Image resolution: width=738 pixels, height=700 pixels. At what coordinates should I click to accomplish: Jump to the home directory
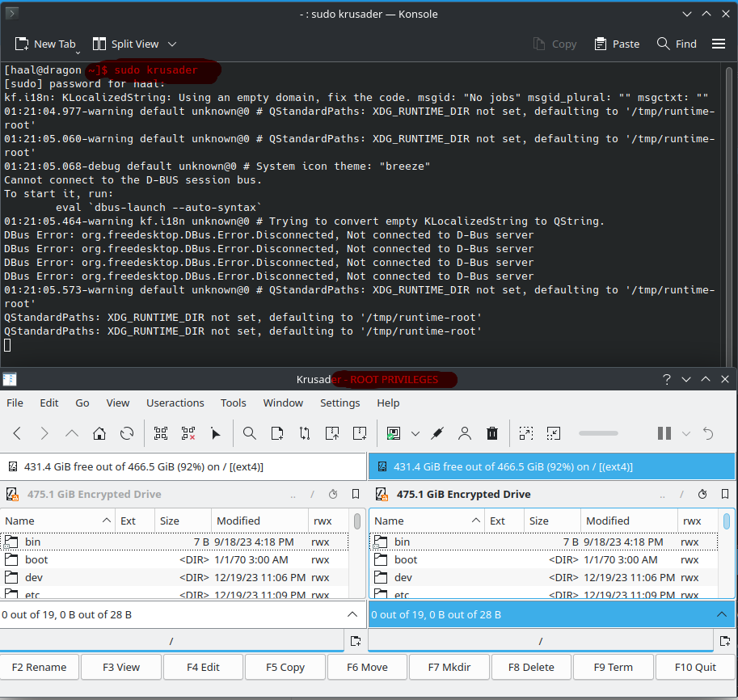99,433
